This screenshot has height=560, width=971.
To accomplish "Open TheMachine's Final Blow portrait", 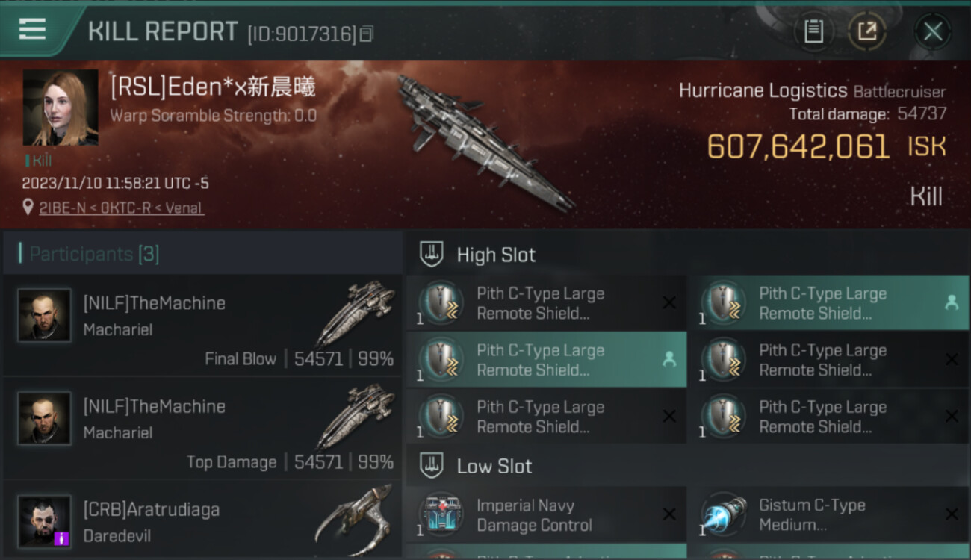I will click(x=45, y=315).
